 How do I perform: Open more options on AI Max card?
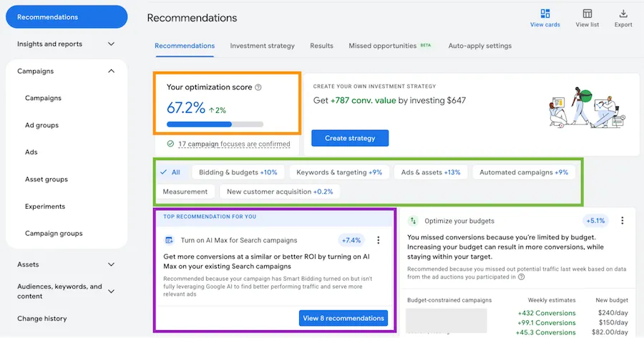[x=379, y=240]
